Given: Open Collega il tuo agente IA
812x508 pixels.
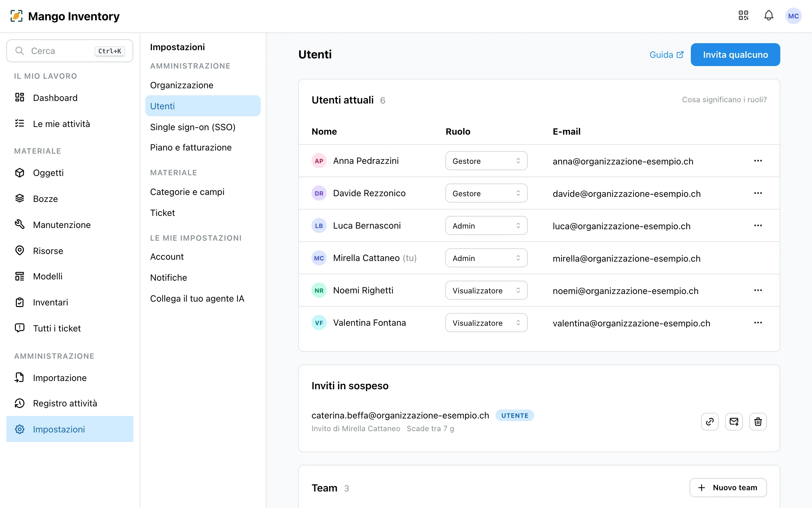Looking at the screenshot, I should [203, 298].
